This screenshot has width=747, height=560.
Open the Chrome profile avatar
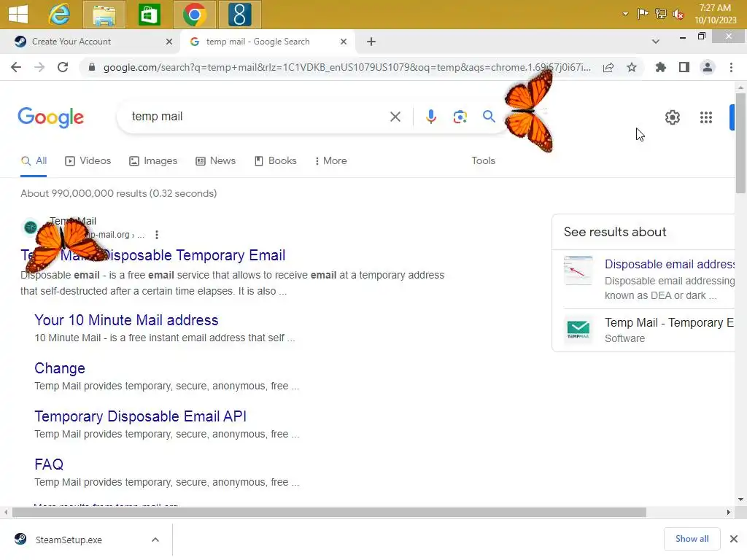click(708, 68)
